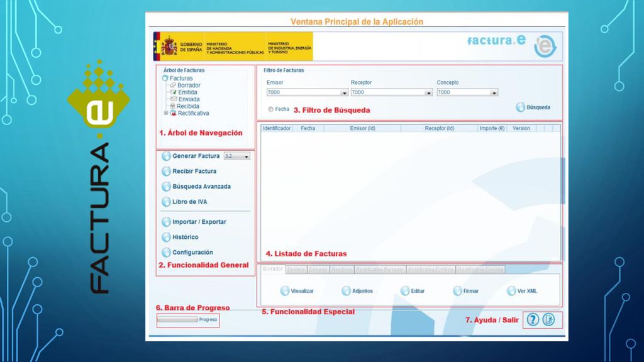This screenshot has width=644, height=362.
Task: Click the Borrador tree node icon
Action: coord(173,85)
